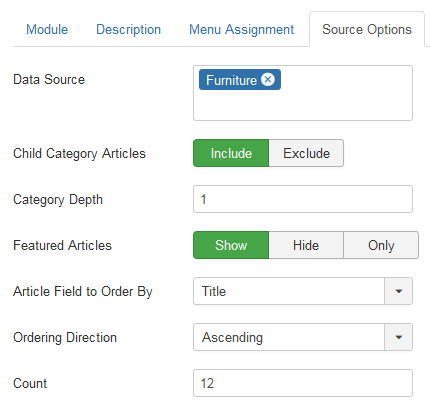Open Article Field to Order By dropdown arrow
The image size is (430, 419).
[x=398, y=291]
